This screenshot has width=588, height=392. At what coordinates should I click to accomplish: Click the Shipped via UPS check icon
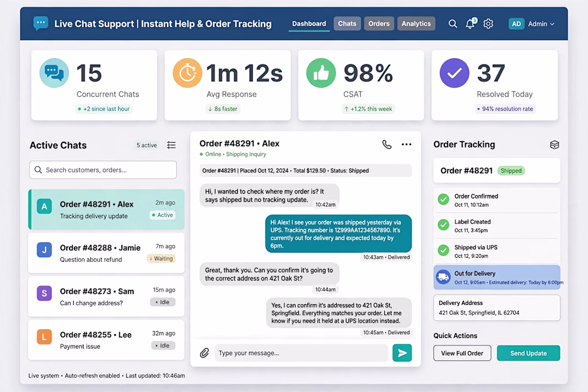coord(444,250)
